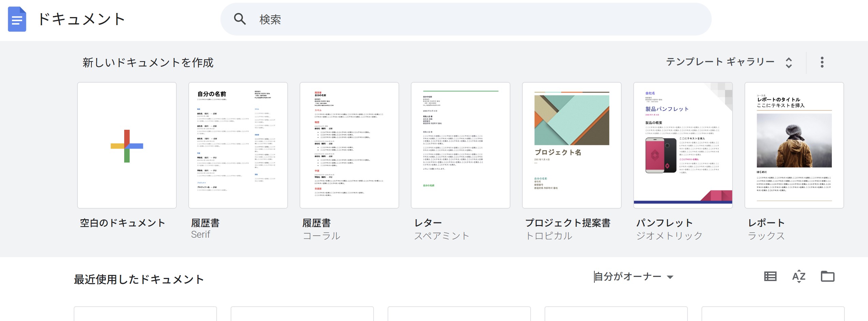Open the 自分がオーナー owner filter dropdown

tap(634, 277)
